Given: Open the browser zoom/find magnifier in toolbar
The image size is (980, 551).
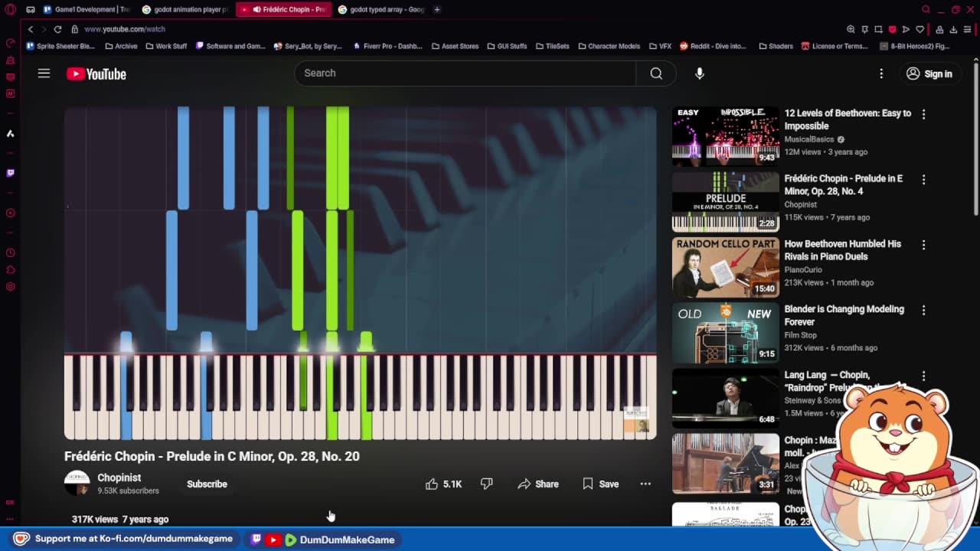Looking at the screenshot, I should pyautogui.click(x=851, y=29).
